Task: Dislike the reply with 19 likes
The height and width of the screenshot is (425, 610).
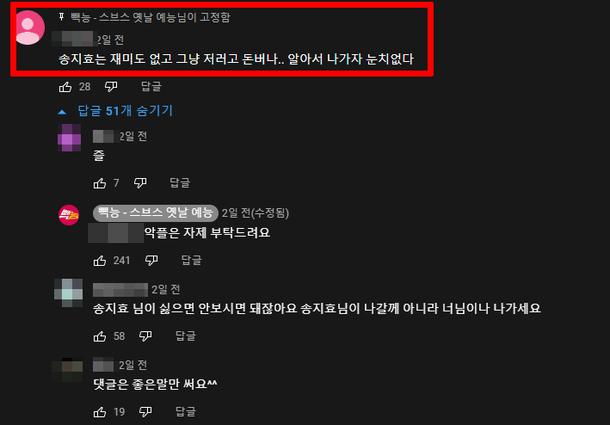Action: pos(145,412)
